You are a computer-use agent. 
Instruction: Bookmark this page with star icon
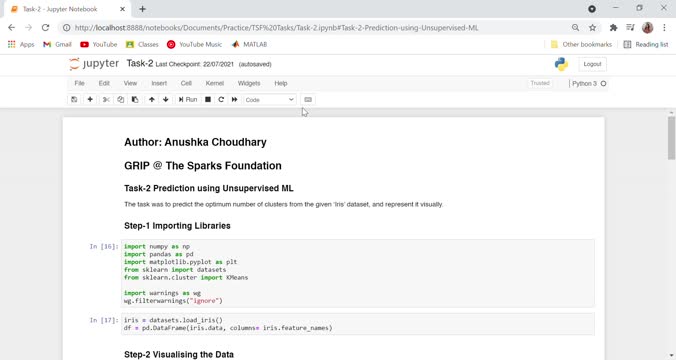coord(592,28)
